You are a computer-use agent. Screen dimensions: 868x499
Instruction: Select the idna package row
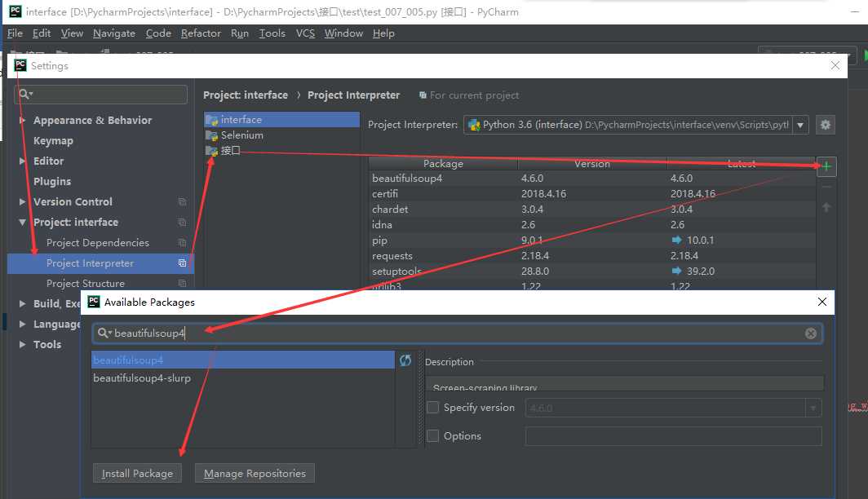click(591, 224)
